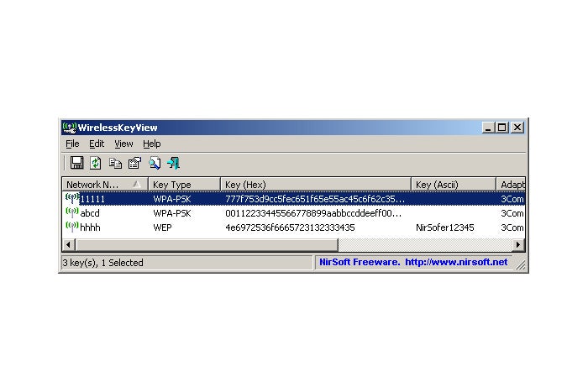This screenshot has width=588, height=392.
Task: Sort by the Key Type column header
Action: (x=184, y=185)
